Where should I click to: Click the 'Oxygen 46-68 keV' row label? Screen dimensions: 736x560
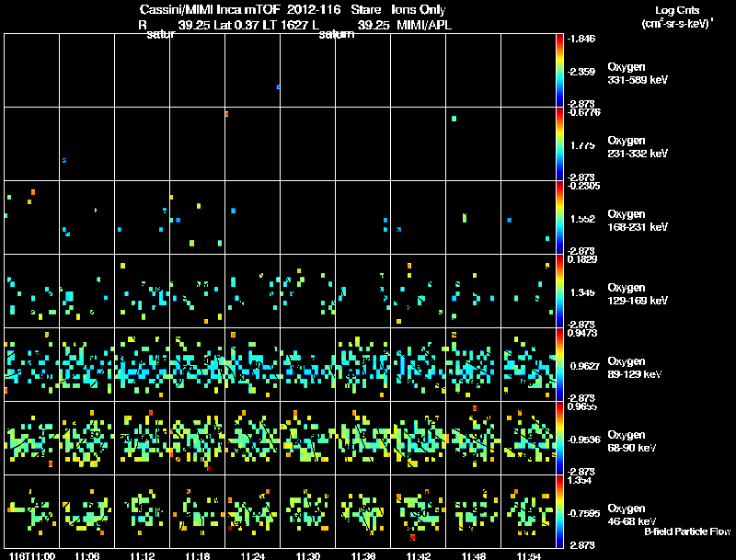point(632,515)
